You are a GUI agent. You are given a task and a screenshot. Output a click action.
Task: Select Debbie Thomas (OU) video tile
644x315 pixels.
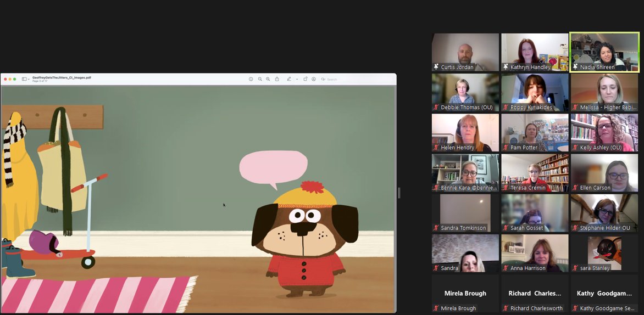(465, 92)
